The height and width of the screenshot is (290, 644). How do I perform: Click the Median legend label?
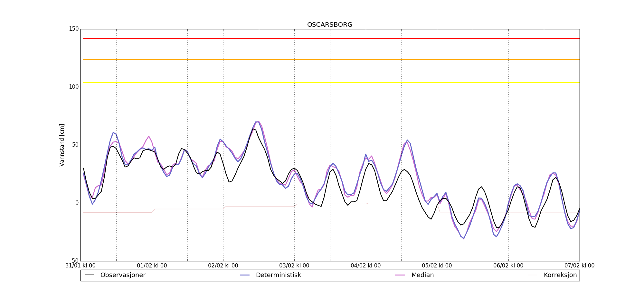tap(422, 275)
